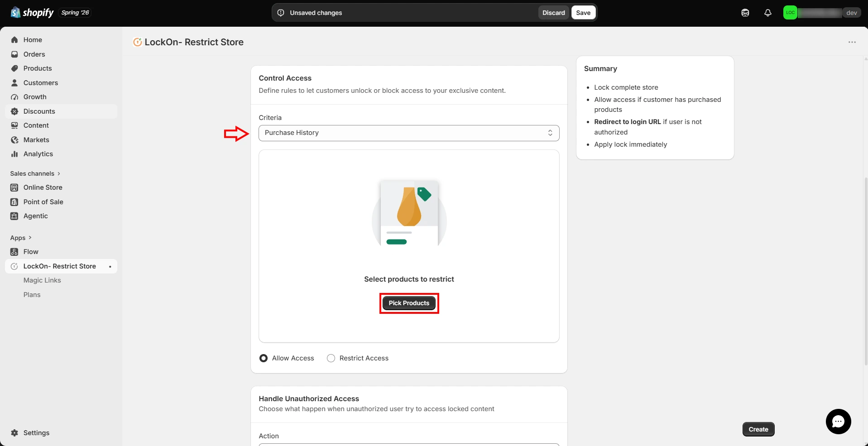
Task: Click the Settings gear icon
Action: 14,433
